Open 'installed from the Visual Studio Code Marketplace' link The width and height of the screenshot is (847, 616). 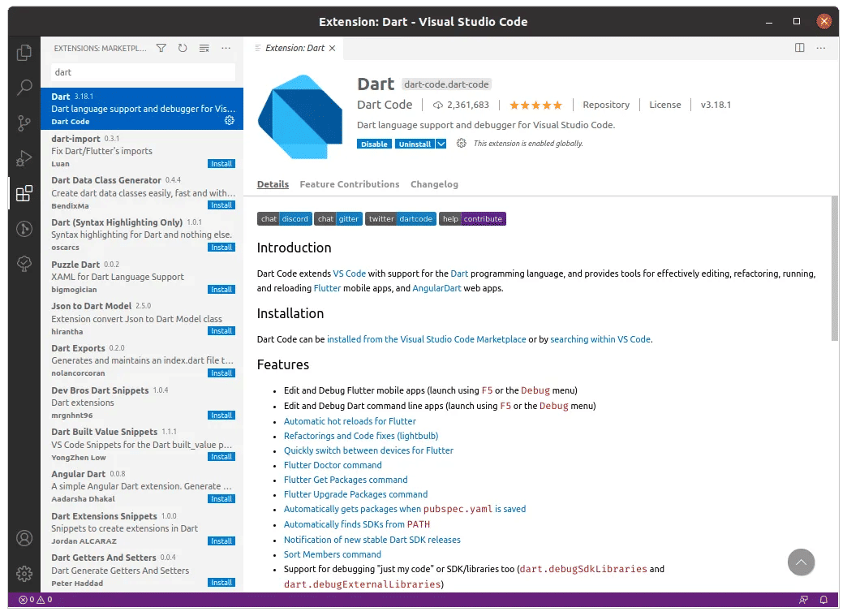click(426, 339)
